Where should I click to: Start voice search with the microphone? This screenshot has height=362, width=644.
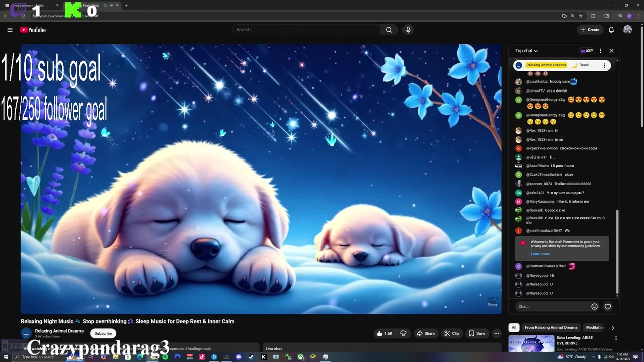(408, 30)
